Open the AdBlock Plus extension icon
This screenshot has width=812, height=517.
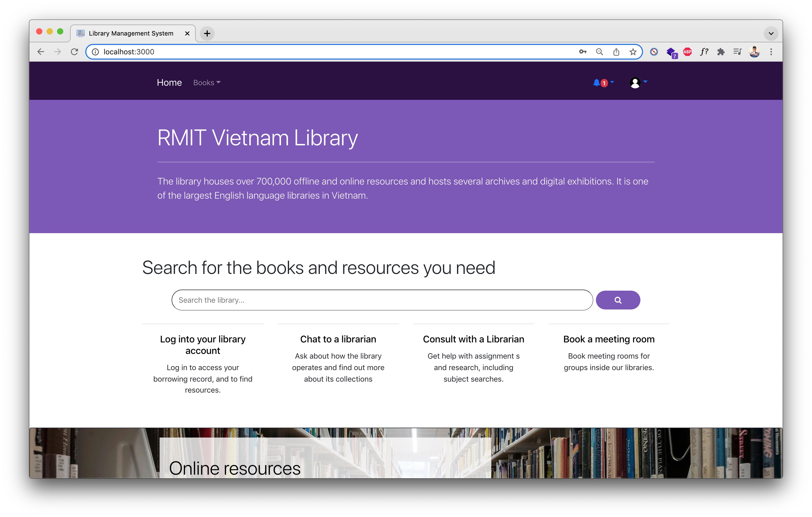coord(687,51)
